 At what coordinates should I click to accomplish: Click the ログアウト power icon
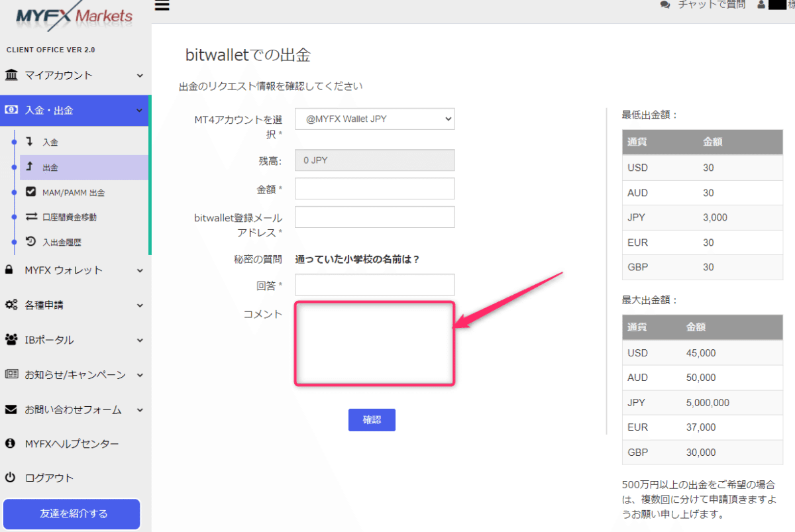[10, 477]
